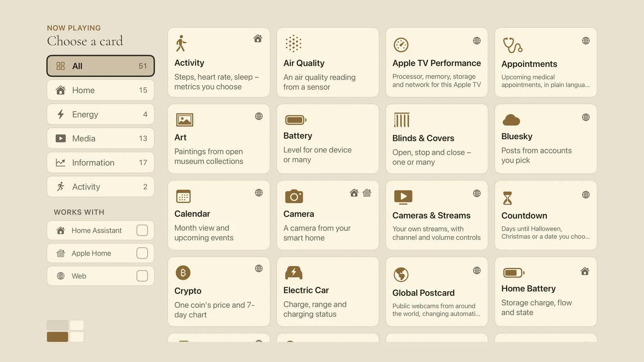This screenshot has width=644, height=362.
Task: Open the Information category
Action: [x=101, y=163]
